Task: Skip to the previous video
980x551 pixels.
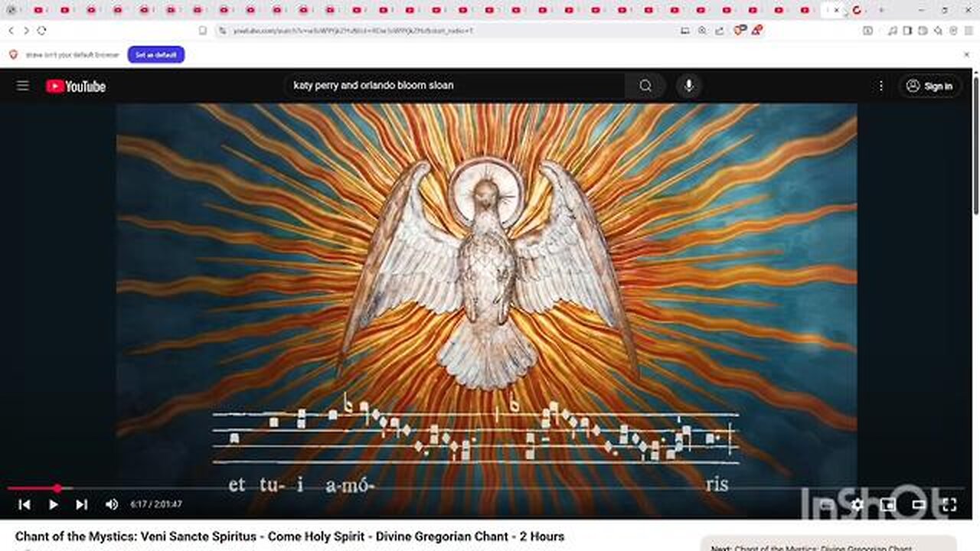Action: [x=24, y=504]
